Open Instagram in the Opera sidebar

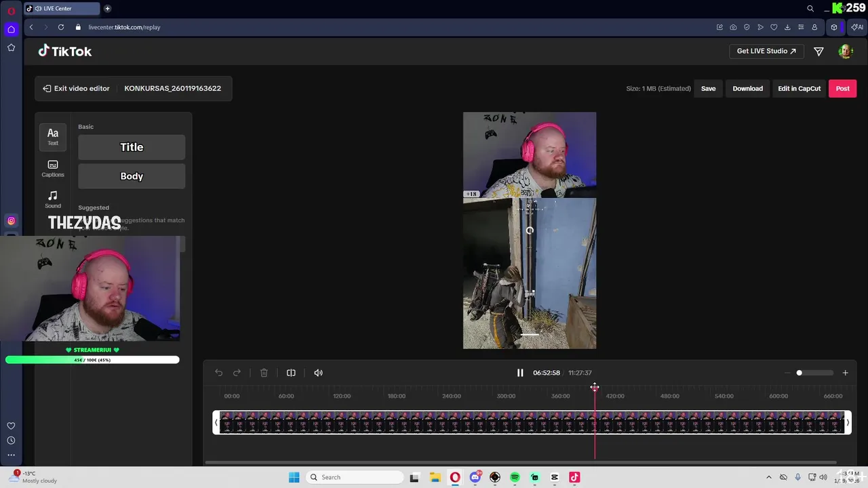tap(11, 220)
